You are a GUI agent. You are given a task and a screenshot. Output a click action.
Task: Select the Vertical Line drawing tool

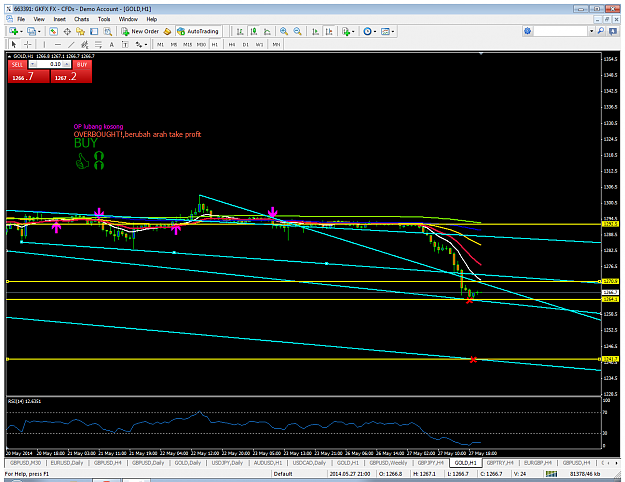click(44, 44)
